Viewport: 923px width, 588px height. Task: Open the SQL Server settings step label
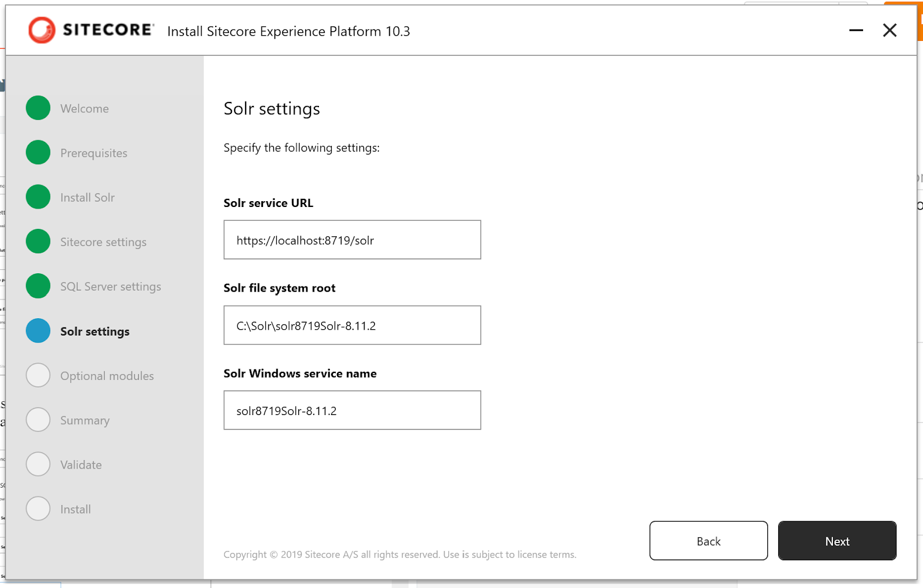[x=111, y=287]
